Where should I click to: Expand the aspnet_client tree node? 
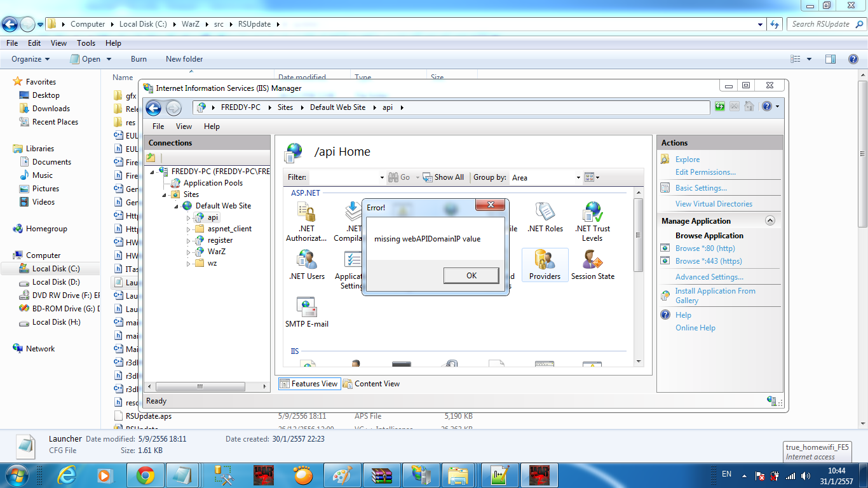coord(189,229)
